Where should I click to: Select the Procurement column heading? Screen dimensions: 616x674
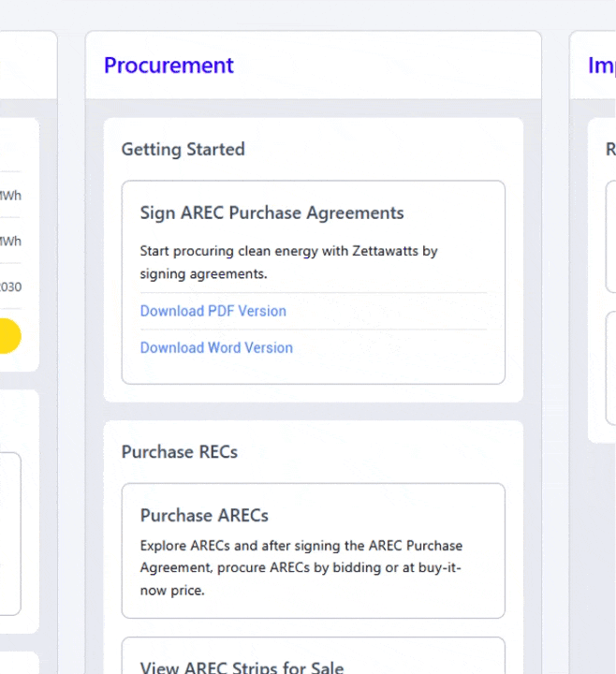coord(169,66)
